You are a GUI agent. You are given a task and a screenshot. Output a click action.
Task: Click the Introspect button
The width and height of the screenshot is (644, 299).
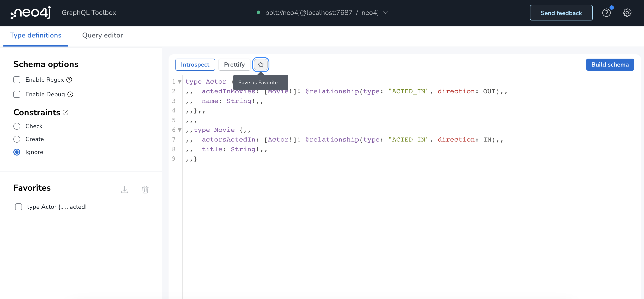(x=195, y=65)
